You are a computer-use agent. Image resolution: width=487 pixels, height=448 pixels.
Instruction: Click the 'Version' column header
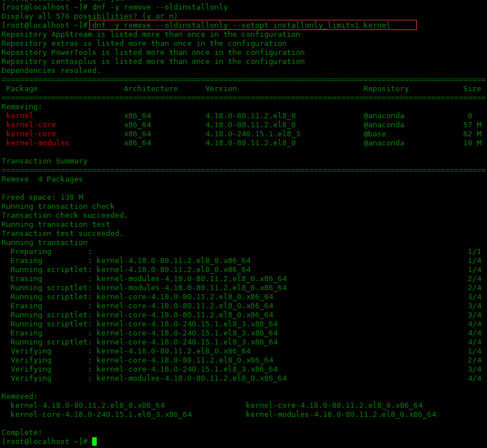(x=221, y=89)
